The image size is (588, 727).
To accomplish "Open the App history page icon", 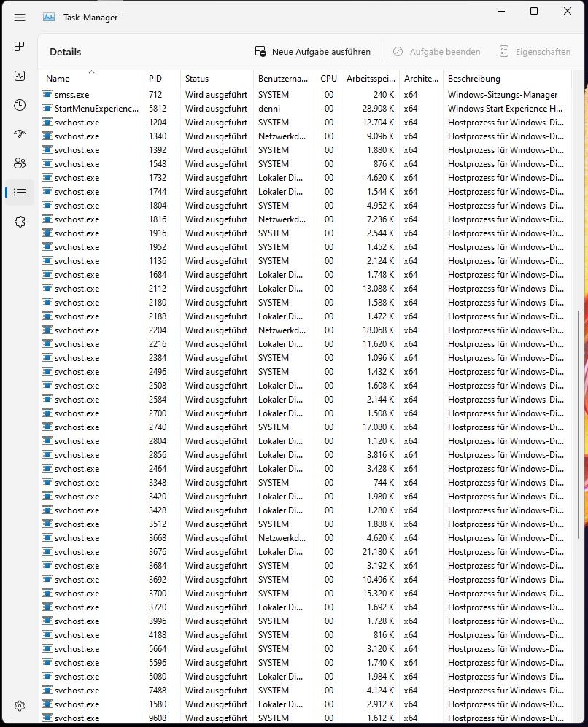I will click(x=20, y=105).
